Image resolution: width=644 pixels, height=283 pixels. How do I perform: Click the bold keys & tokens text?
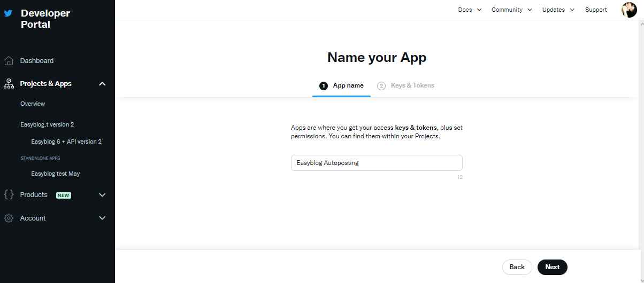click(x=416, y=128)
